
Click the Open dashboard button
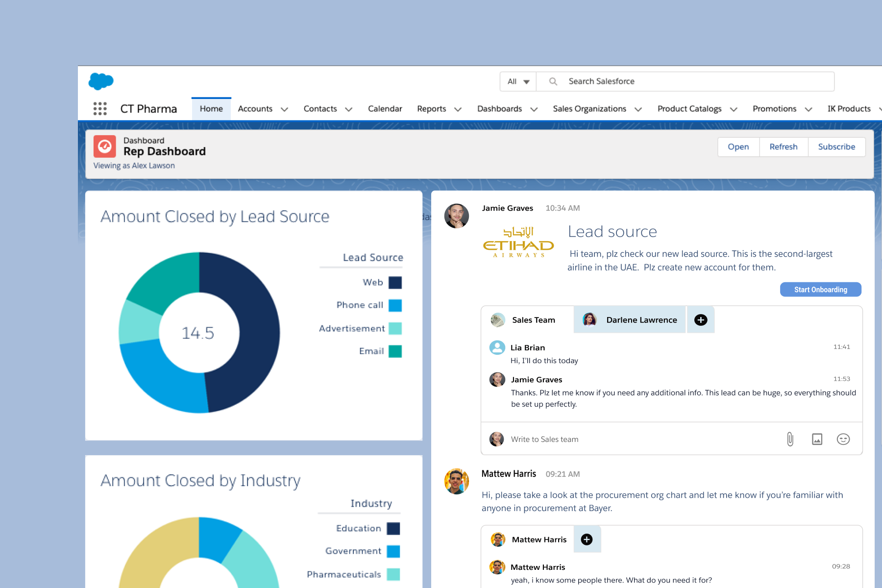point(738,147)
